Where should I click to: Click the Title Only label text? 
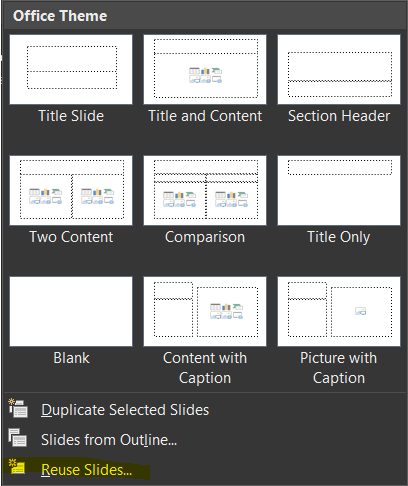339,237
